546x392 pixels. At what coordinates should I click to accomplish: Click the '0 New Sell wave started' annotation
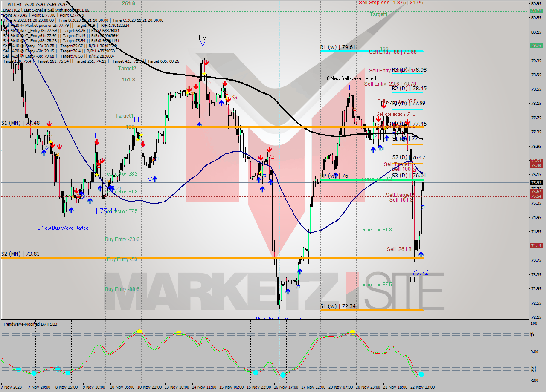(351, 78)
